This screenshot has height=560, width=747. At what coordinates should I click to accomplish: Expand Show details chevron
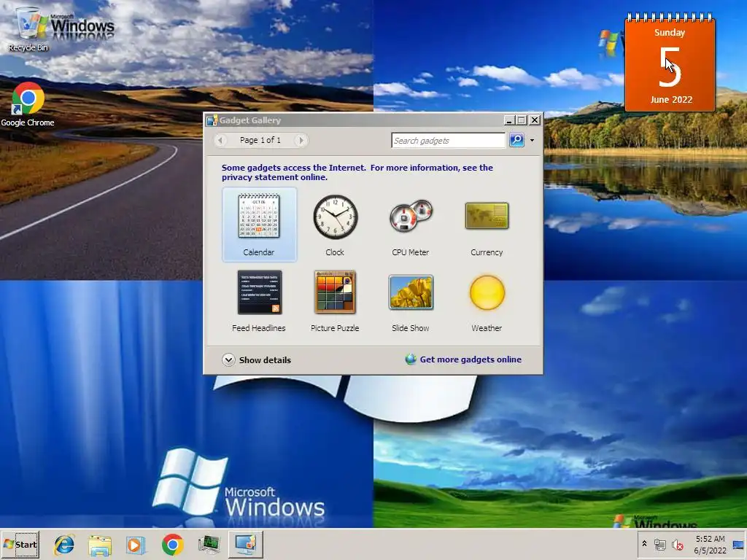(228, 359)
